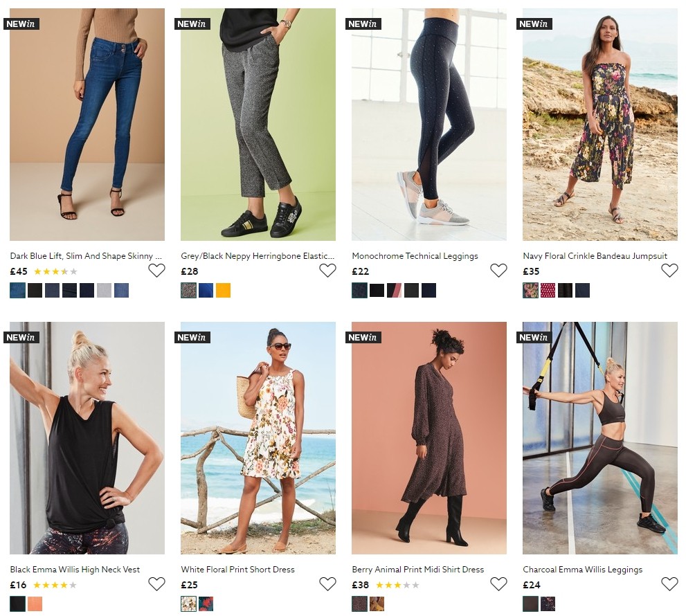Choose peach color swatch for Emma Willis Vest

(35, 604)
